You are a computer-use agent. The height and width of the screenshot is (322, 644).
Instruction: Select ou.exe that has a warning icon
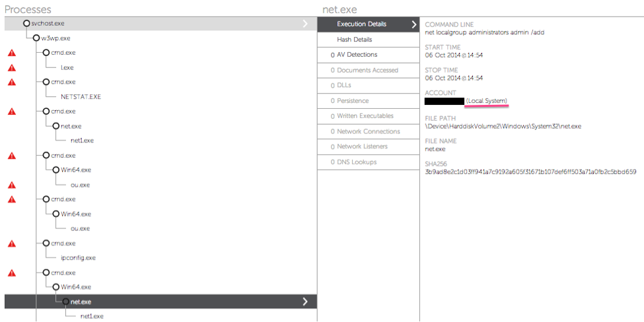click(80, 185)
